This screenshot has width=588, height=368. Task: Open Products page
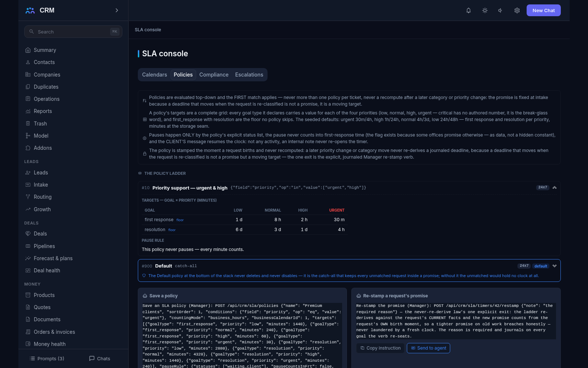pyautogui.click(x=73, y=295)
